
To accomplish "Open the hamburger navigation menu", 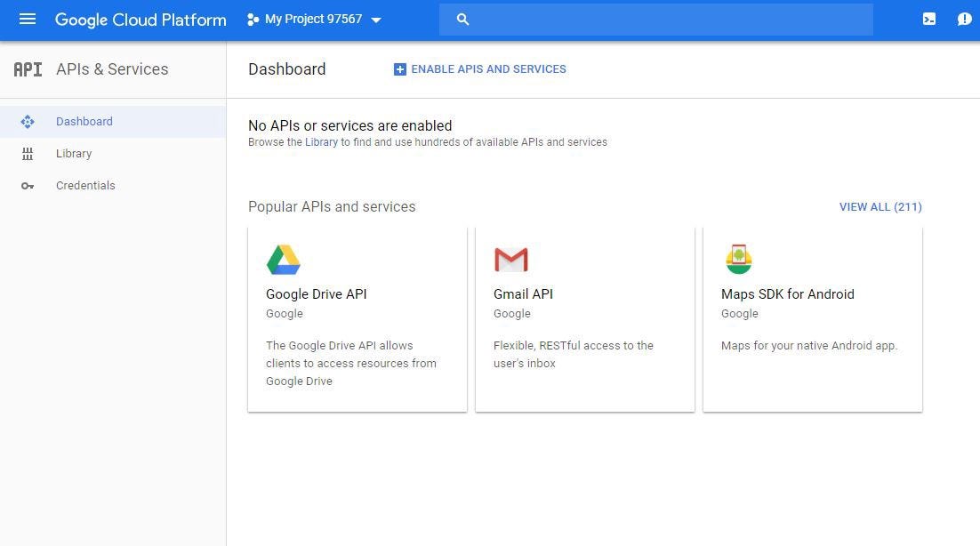I will click(x=28, y=20).
